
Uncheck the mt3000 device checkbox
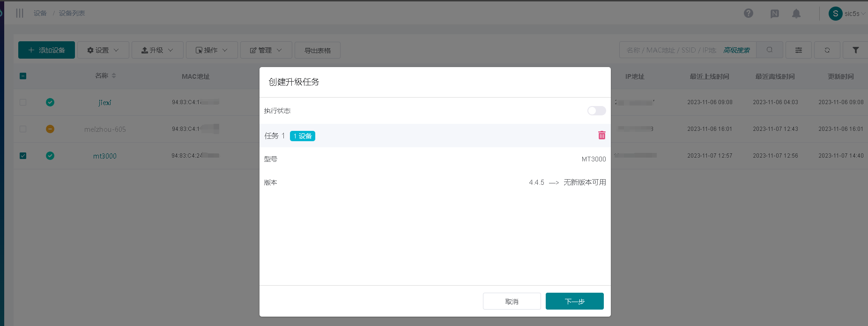pos(23,156)
